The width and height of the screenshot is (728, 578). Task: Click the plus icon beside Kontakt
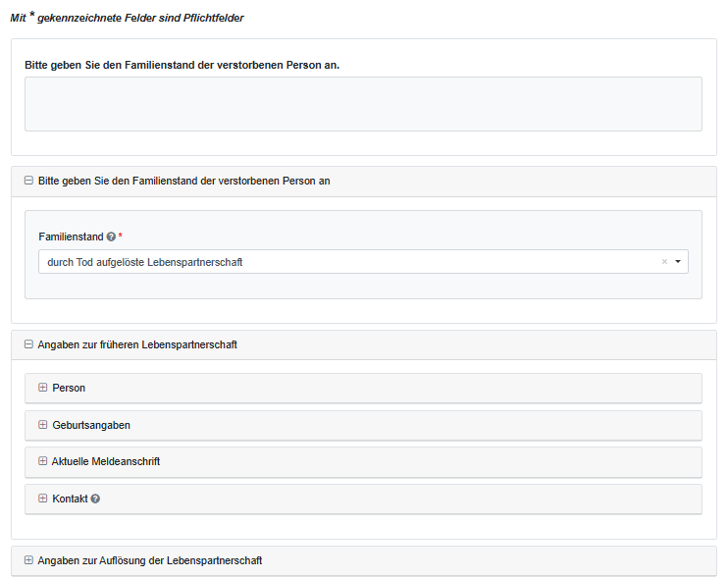[x=42, y=499]
